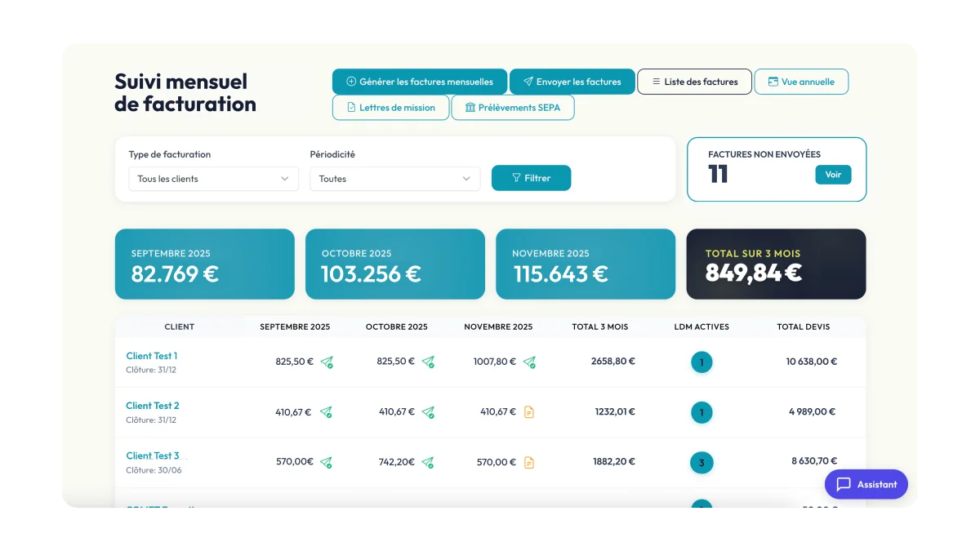Launch the Assistant chat widget
Screen dimensions: 980x551
(x=866, y=484)
